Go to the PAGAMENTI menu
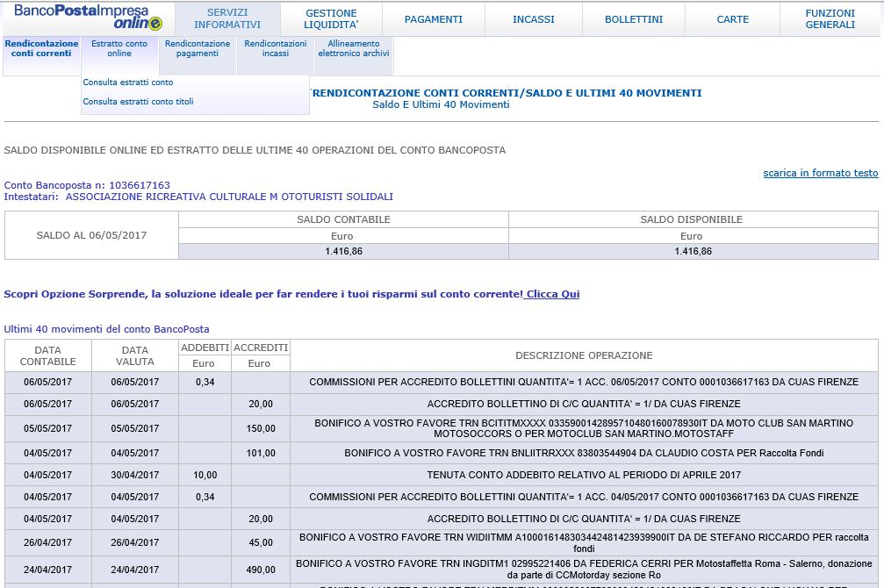Image resolution: width=884 pixels, height=588 pixels. pyautogui.click(x=433, y=19)
